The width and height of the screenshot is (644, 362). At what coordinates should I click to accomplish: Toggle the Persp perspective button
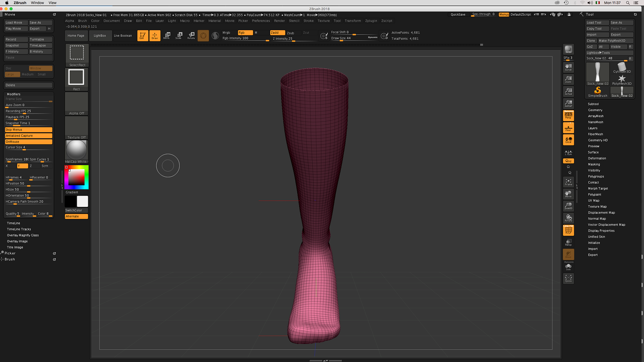[568, 116]
